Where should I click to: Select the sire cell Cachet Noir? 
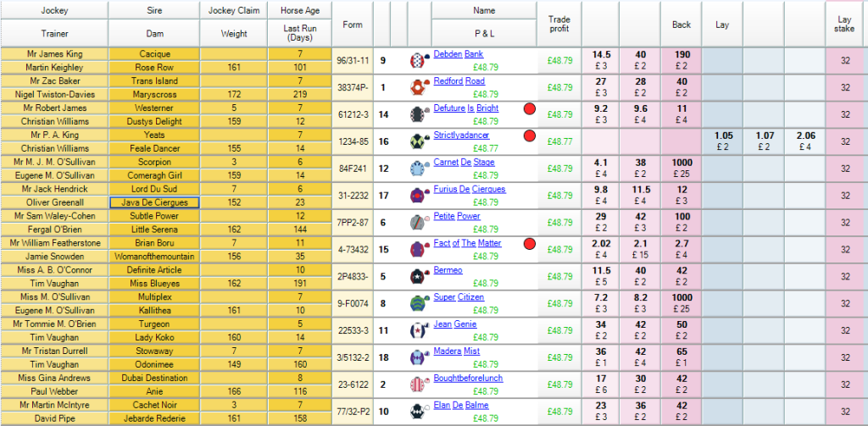(x=154, y=405)
